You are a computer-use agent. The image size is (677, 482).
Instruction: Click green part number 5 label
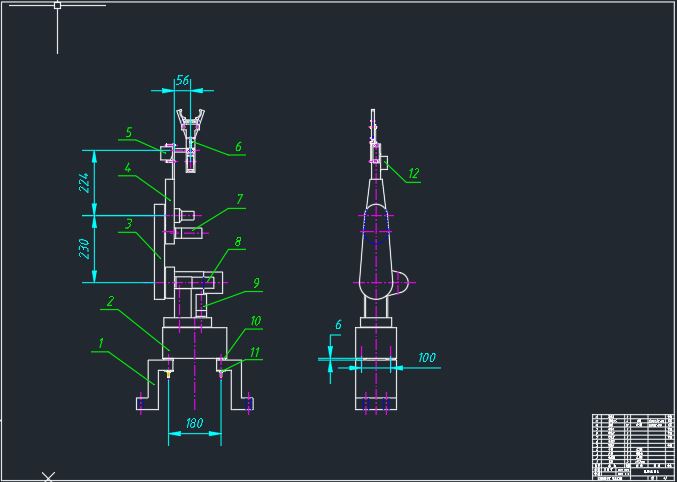(x=129, y=132)
